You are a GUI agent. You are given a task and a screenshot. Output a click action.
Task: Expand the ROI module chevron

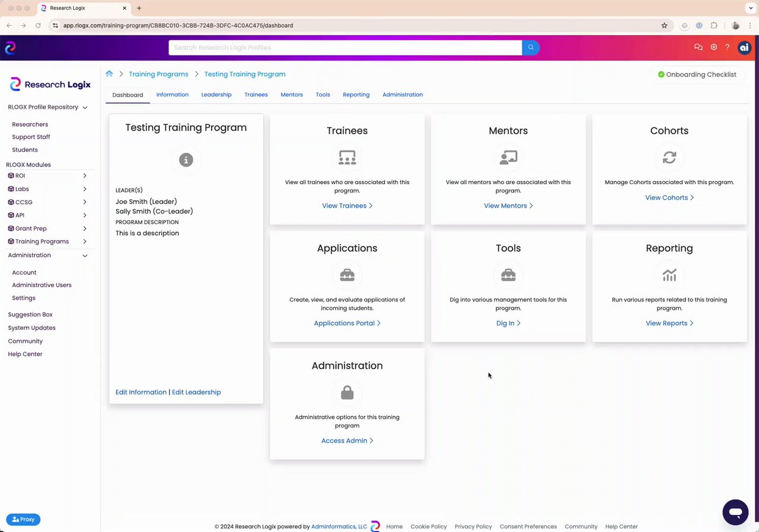click(x=85, y=176)
